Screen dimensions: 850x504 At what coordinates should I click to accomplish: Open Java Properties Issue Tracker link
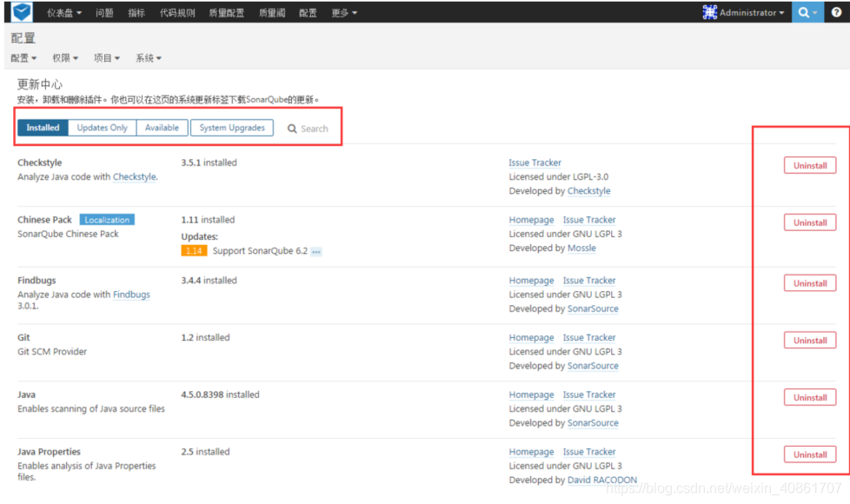tap(589, 452)
